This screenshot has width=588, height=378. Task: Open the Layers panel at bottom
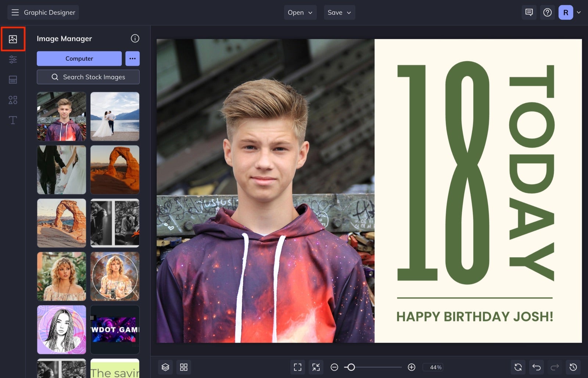coord(165,367)
